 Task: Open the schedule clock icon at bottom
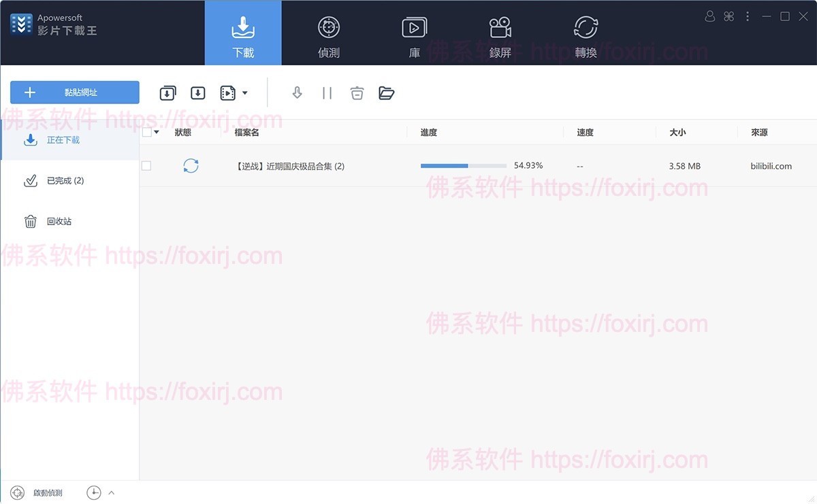[94, 492]
